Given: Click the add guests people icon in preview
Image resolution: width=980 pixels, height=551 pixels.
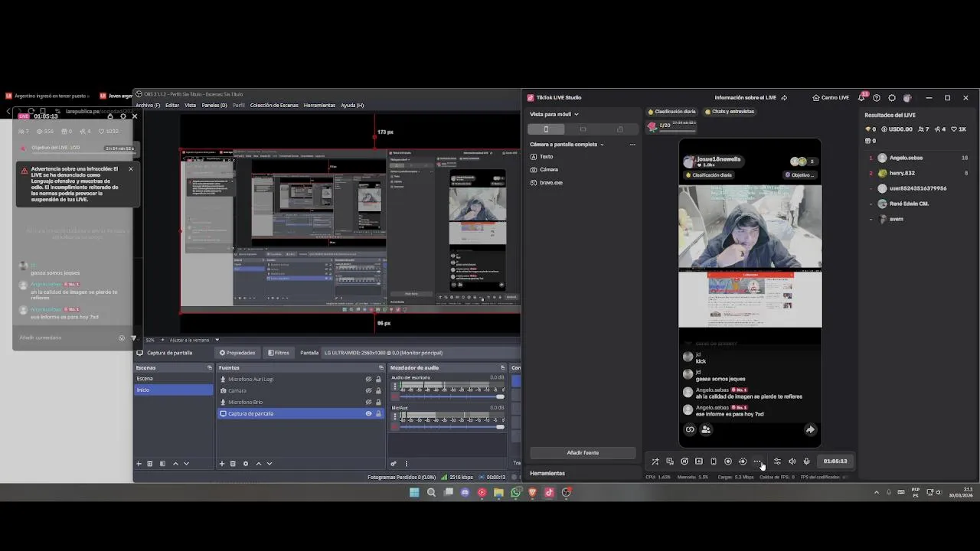Looking at the screenshot, I should point(706,429).
